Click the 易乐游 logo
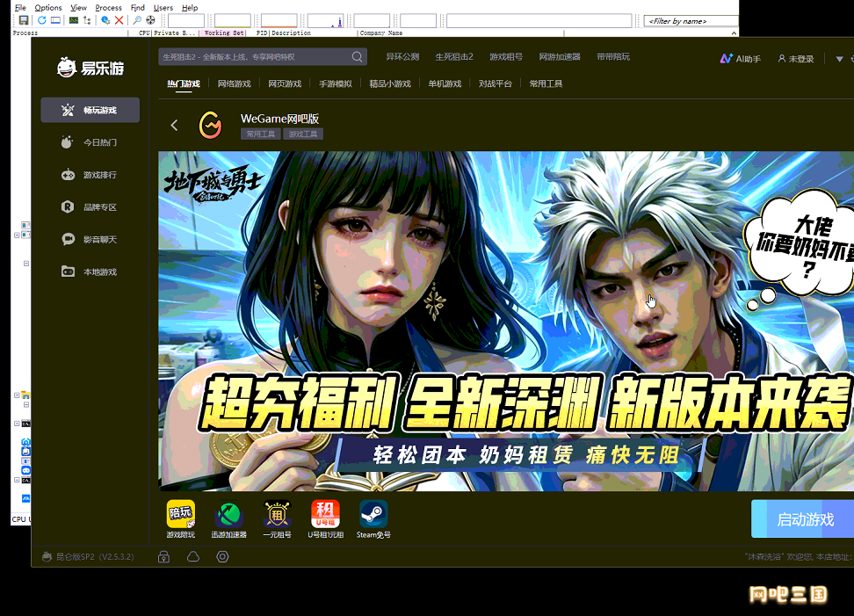 90,68
